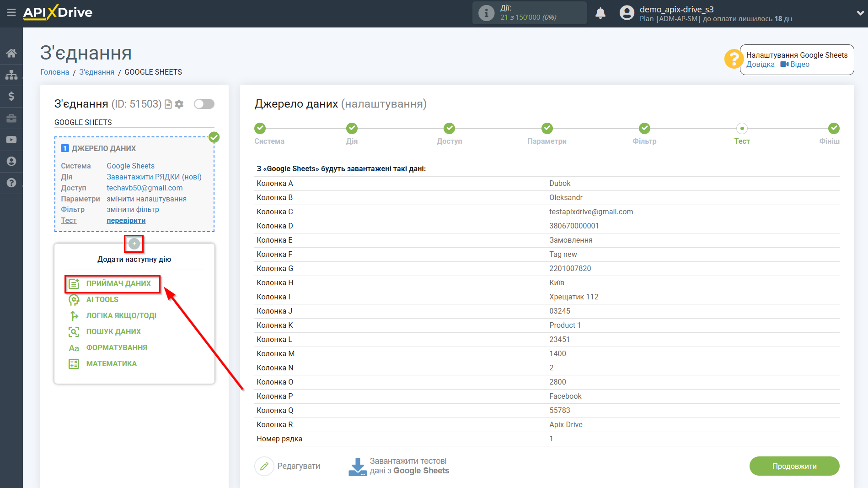Select ЛОГІКА ЯКЩО/ТОДІ option

click(x=121, y=315)
